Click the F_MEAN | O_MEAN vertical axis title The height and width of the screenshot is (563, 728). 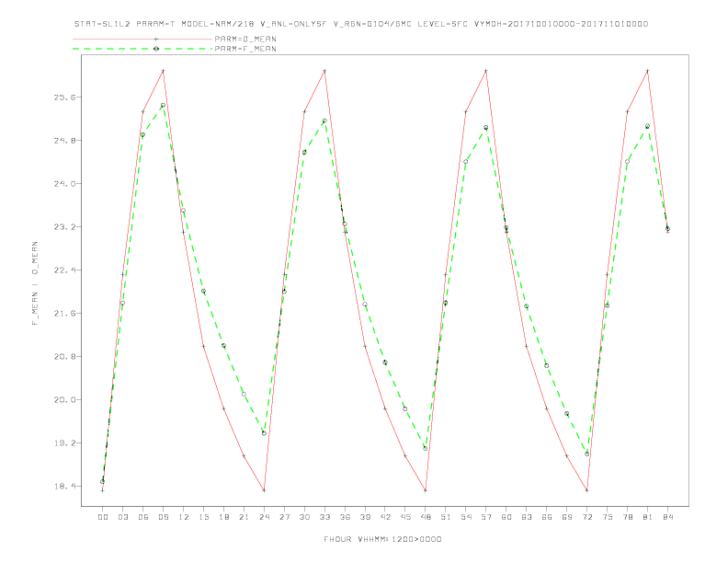coord(35,283)
